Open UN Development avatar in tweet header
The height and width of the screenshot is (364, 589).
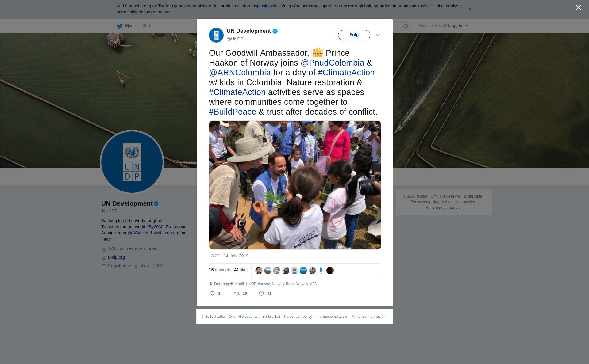coord(216,35)
